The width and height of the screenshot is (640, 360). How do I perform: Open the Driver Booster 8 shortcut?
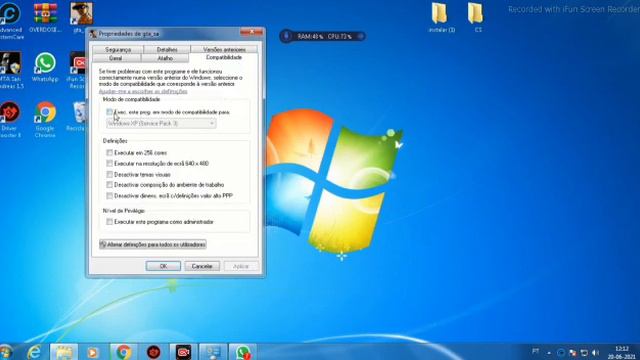pos(10,119)
